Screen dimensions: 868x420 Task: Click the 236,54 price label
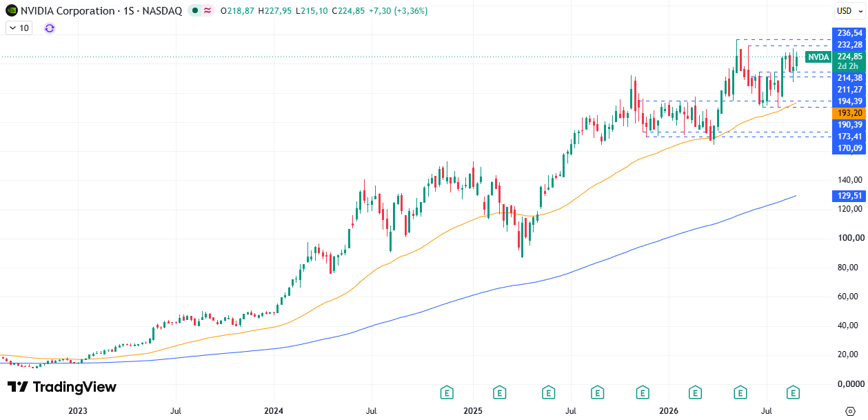tap(849, 33)
